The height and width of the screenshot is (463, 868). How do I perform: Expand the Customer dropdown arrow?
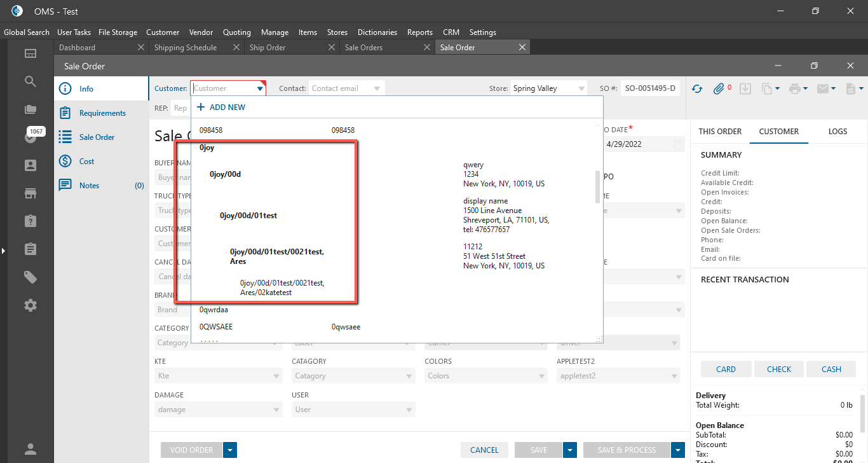pyautogui.click(x=260, y=89)
